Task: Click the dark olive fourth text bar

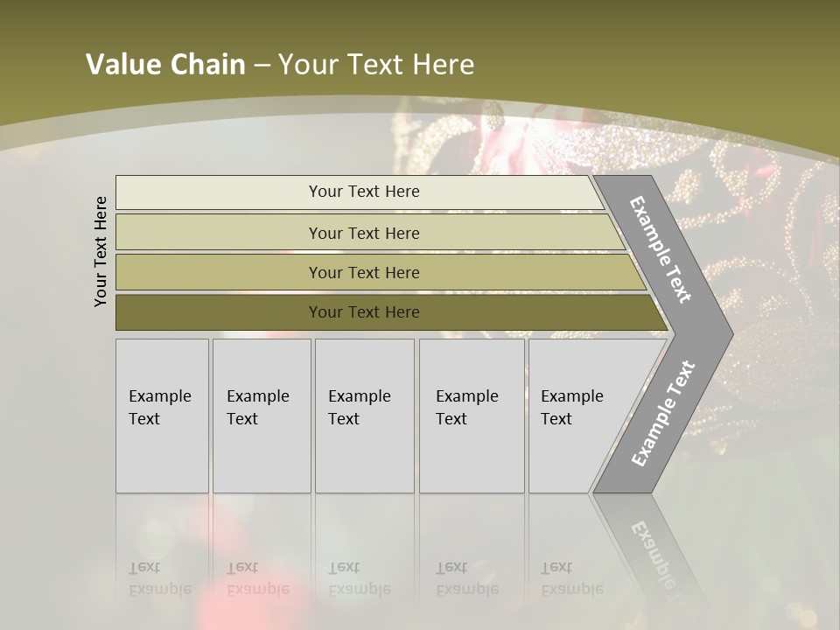Action: click(x=392, y=312)
